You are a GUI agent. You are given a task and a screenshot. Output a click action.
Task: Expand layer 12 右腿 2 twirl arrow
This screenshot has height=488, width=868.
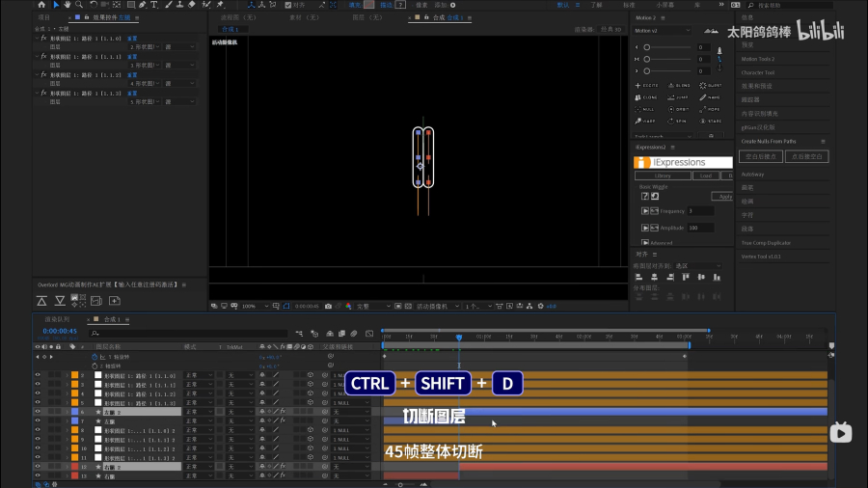pyautogui.click(x=68, y=467)
